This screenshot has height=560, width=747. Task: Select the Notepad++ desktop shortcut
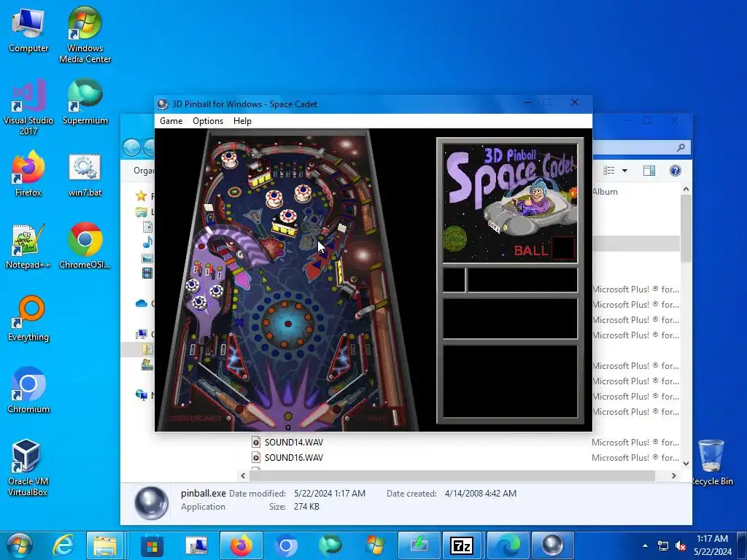click(28, 246)
